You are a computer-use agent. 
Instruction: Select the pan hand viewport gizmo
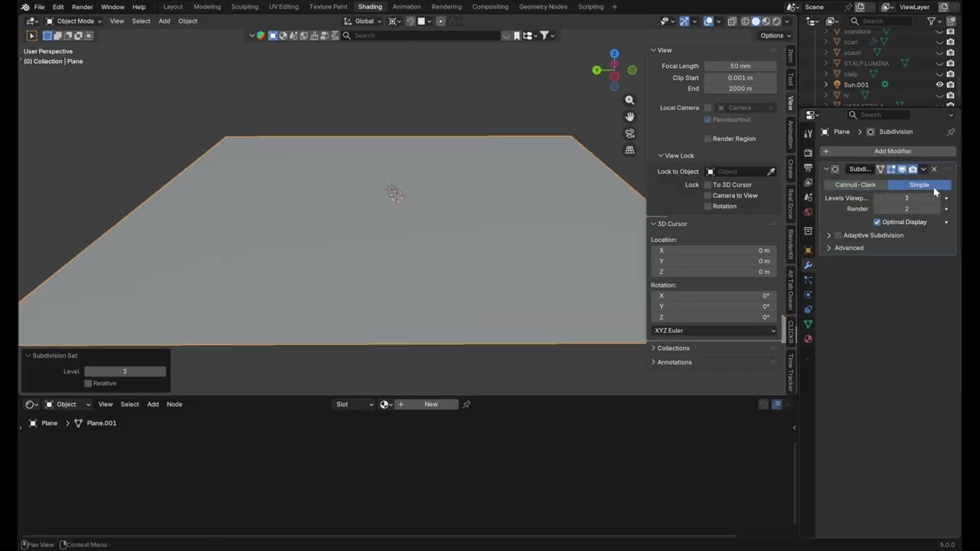[629, 116]
